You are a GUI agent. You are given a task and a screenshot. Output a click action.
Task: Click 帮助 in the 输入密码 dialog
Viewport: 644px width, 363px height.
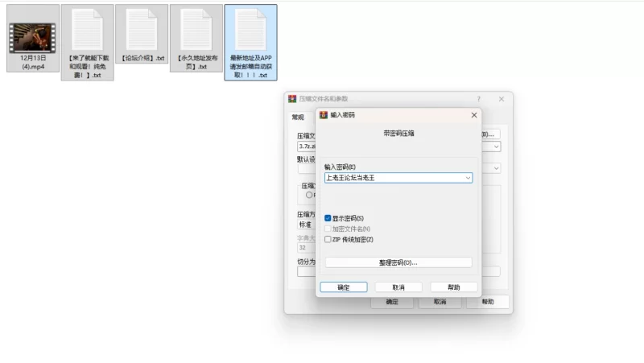coord(454,287)
